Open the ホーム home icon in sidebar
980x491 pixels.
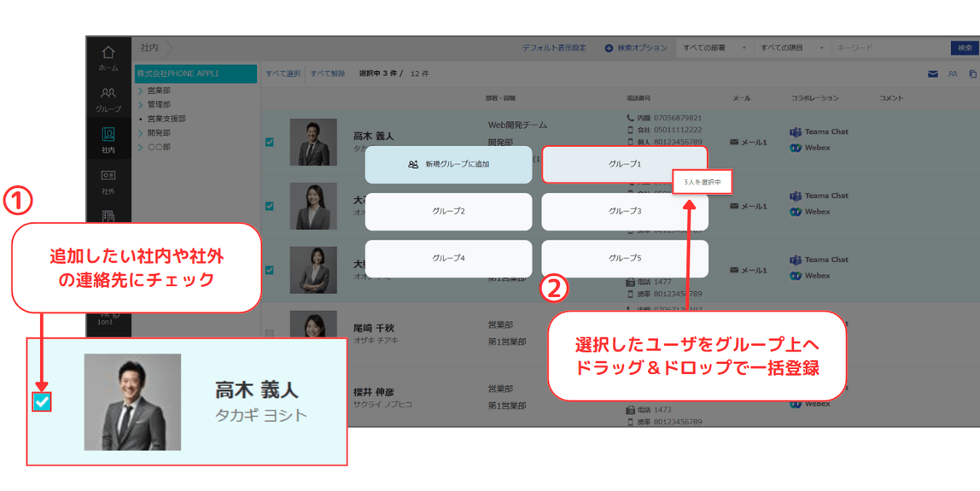click(x=108, y=58)
